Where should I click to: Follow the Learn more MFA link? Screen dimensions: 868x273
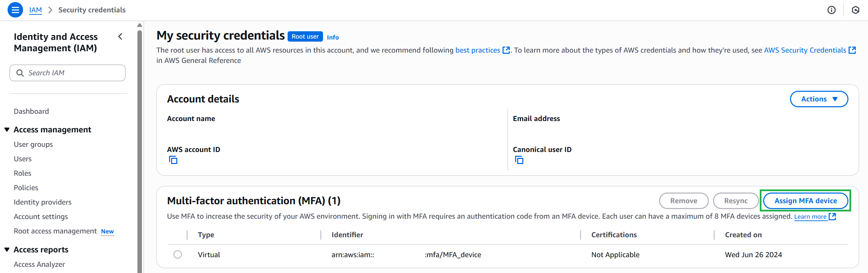810,217
